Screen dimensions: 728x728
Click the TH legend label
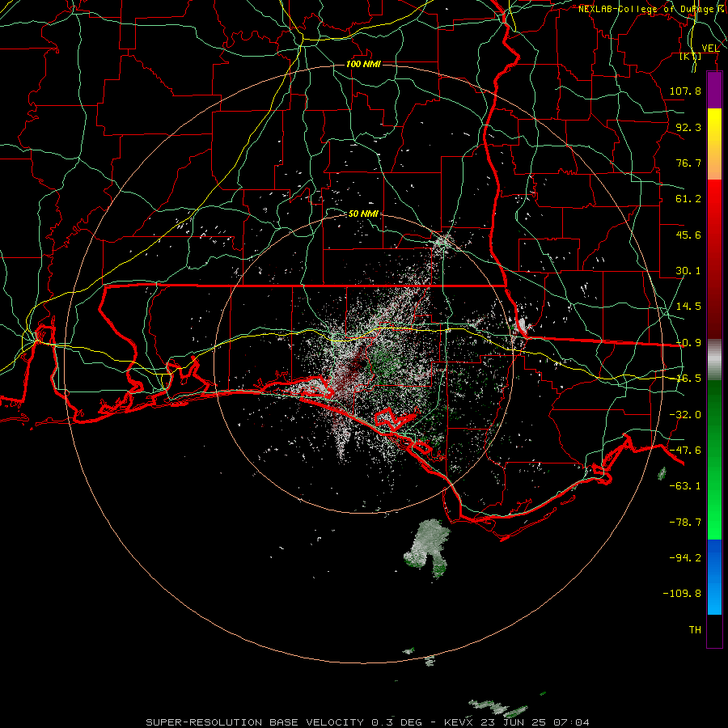point(695,630)
